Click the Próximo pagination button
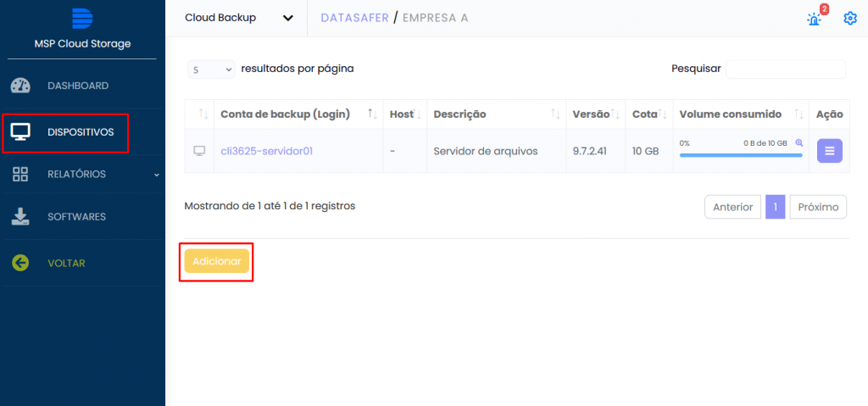Screen dimensions: 868x406 tap(818, 207)
